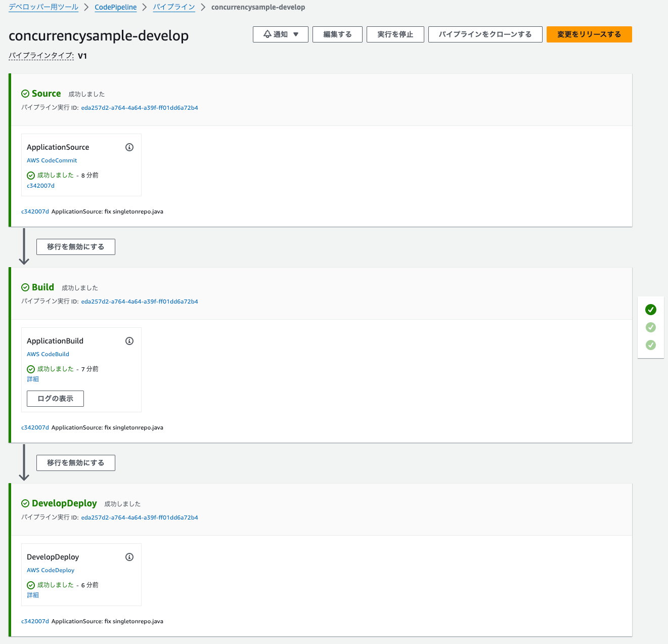The width and height of the screenshot is (668, 644).
Task: Click concurrencysample-develop page heading
Action: pos(99,35)
